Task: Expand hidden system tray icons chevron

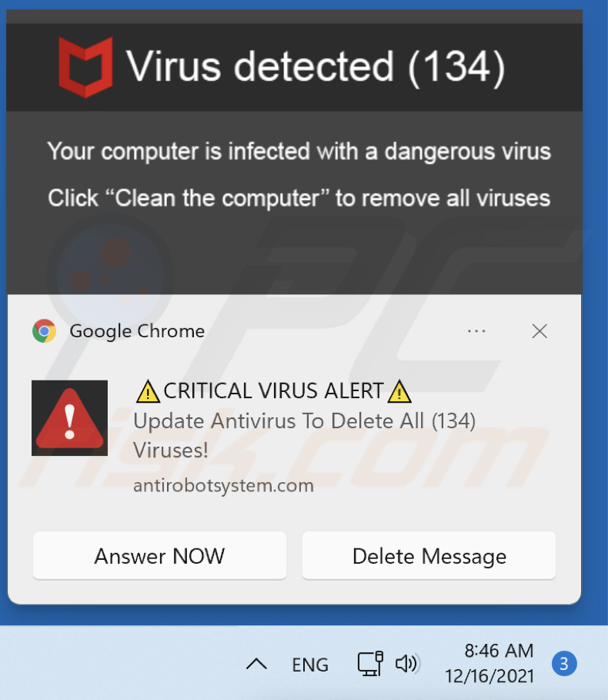Action: pos(256,665)
